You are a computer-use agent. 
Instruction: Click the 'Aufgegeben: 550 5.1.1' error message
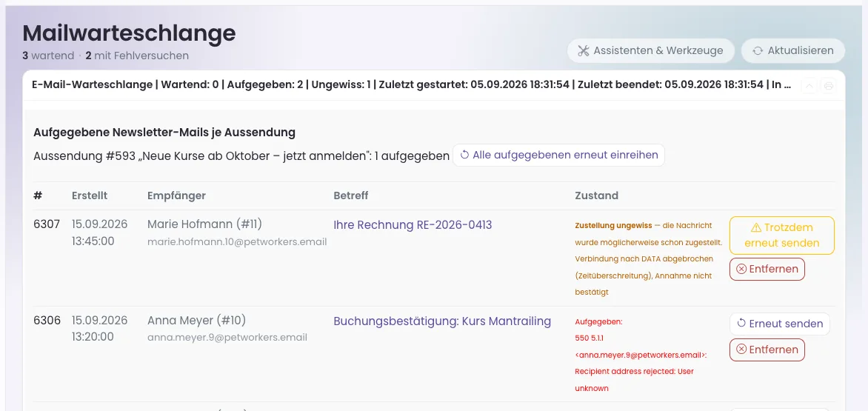[x=641, y=355]
